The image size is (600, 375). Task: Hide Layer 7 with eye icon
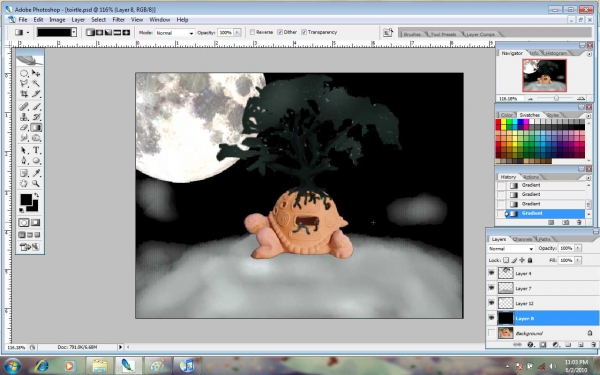pos(491,288)
